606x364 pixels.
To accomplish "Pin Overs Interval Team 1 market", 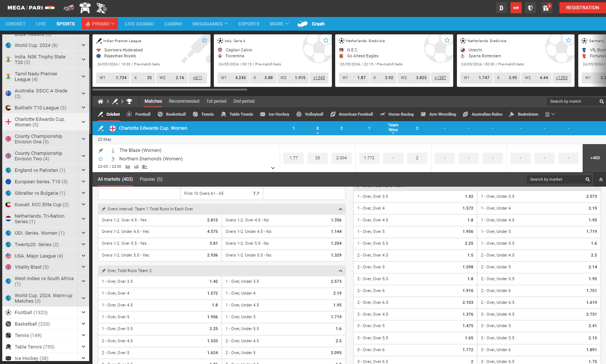I will click(104, 209).
